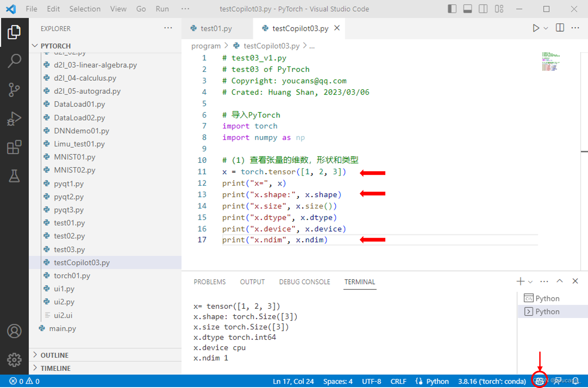The image size is (588, 388).
Task: Switch to the OUTPUT tab
Action: [x=252, y=282]
